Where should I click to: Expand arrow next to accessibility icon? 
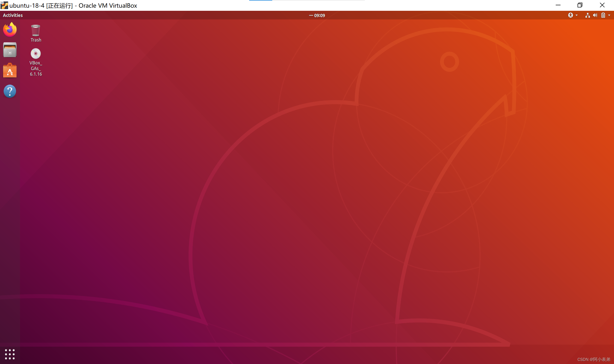coord(577,15)
